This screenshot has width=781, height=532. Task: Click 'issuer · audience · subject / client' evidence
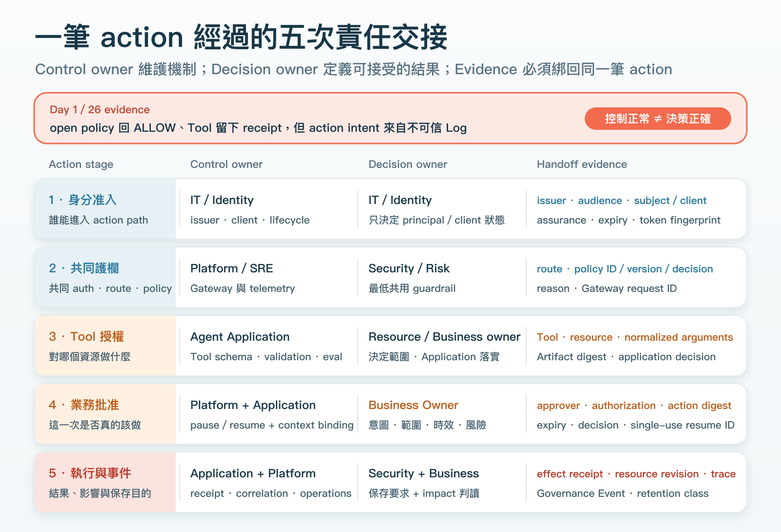click(x=621, y=201)
